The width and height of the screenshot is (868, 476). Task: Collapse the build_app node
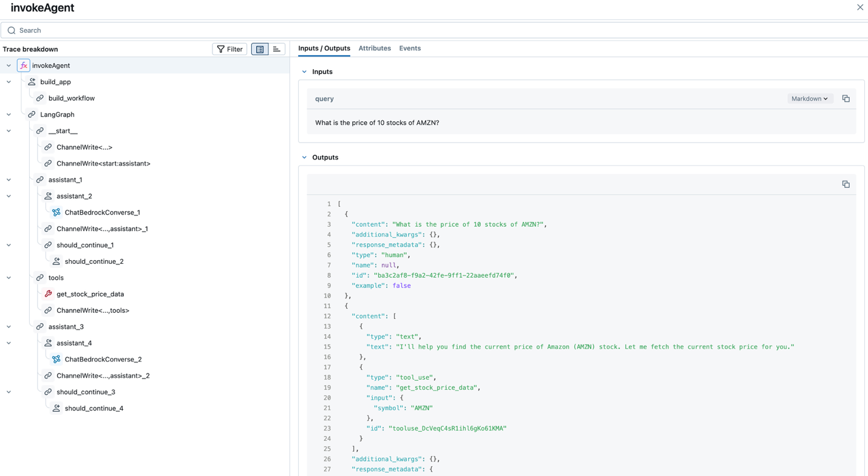pyautogui.click(x=8, y=82)
